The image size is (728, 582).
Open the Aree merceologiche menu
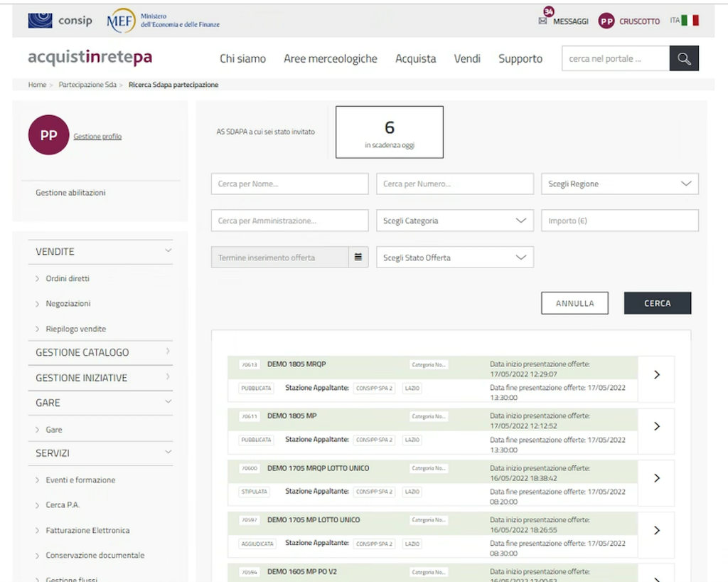pos(330,59)
